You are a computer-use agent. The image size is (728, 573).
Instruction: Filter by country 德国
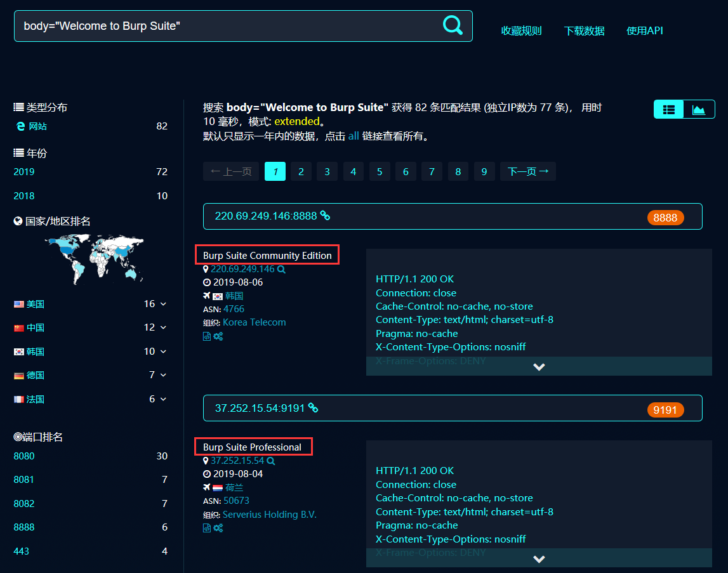[x=36, y=375]
